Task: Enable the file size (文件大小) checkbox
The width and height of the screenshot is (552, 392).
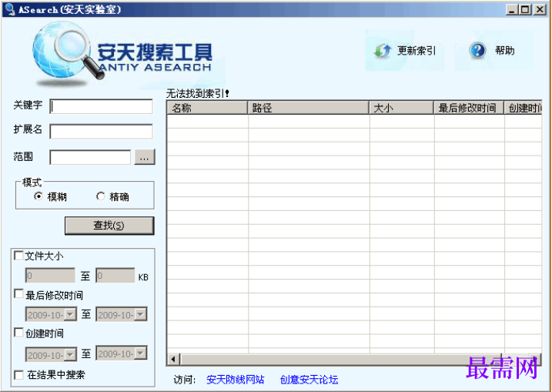Action: pos(18,256)
